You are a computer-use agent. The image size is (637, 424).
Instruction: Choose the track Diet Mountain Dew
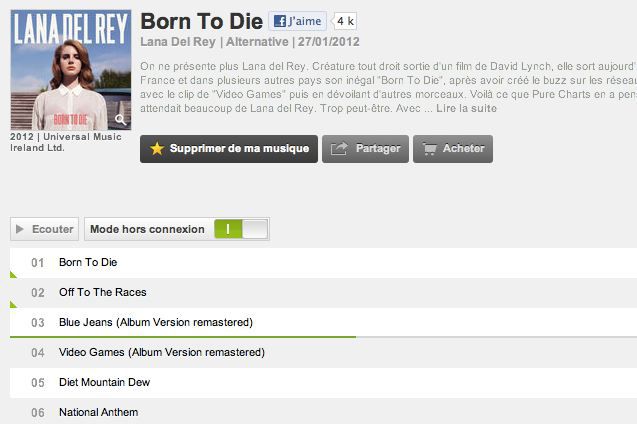(x=104, y=382)
